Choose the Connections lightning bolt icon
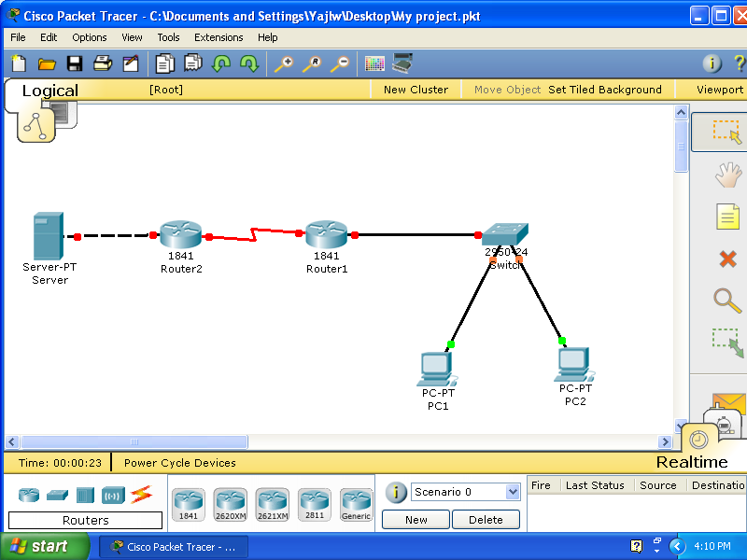This screenshot has width=747, height=560. tap(142, 495)
